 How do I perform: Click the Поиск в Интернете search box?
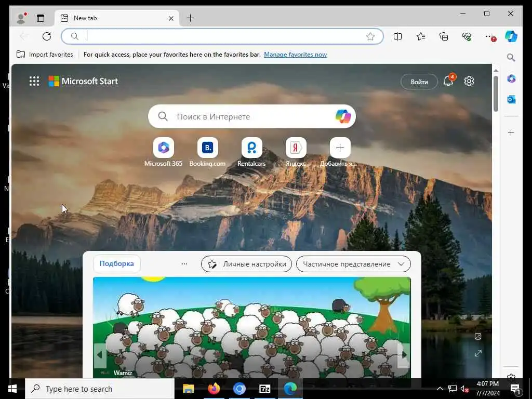point(252,116)
